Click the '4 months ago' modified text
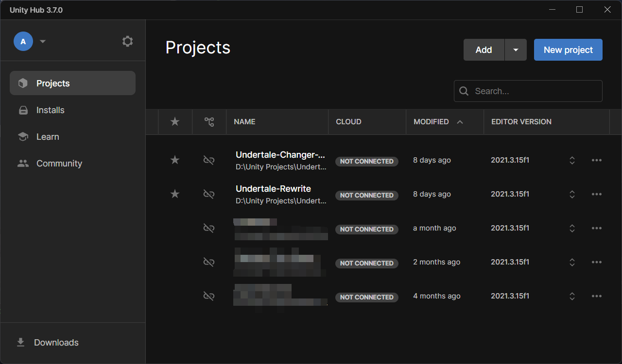 [437, 296]
